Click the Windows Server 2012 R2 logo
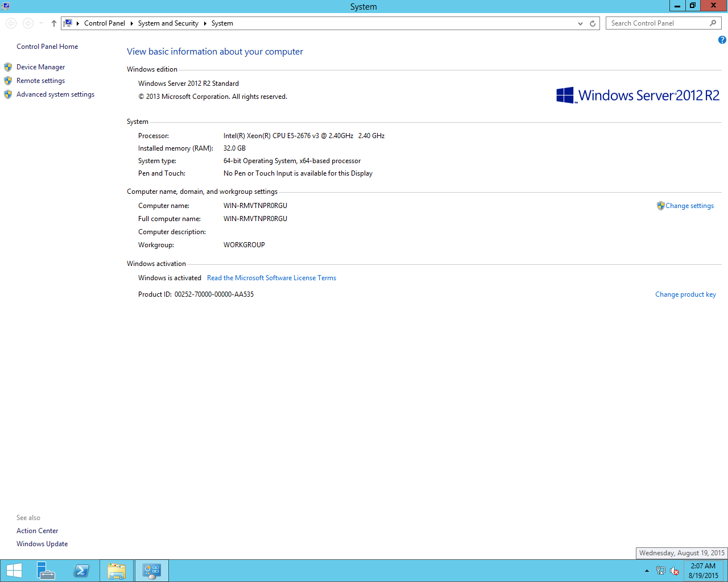This screenshot has width=728, height=582. (638, 95)
